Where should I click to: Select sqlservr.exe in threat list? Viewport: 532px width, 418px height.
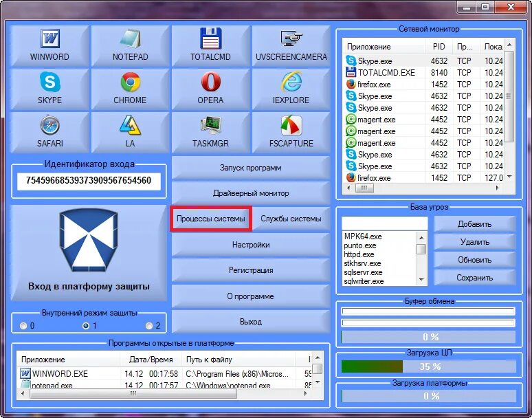coord(379,272)
